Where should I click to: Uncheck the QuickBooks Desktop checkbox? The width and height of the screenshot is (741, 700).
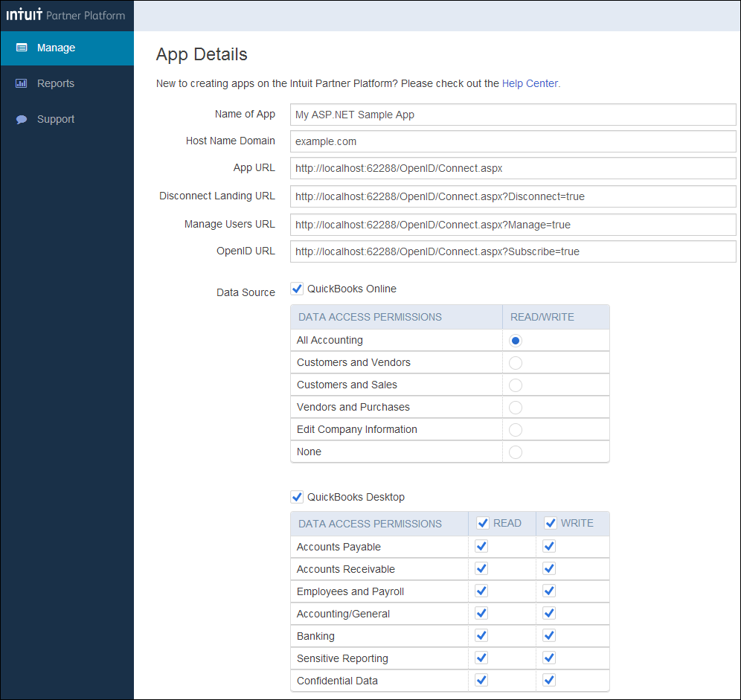(297, 497)
